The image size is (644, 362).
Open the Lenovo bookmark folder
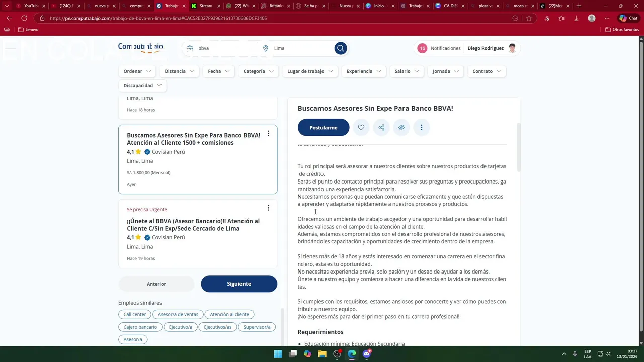(28, 30)
